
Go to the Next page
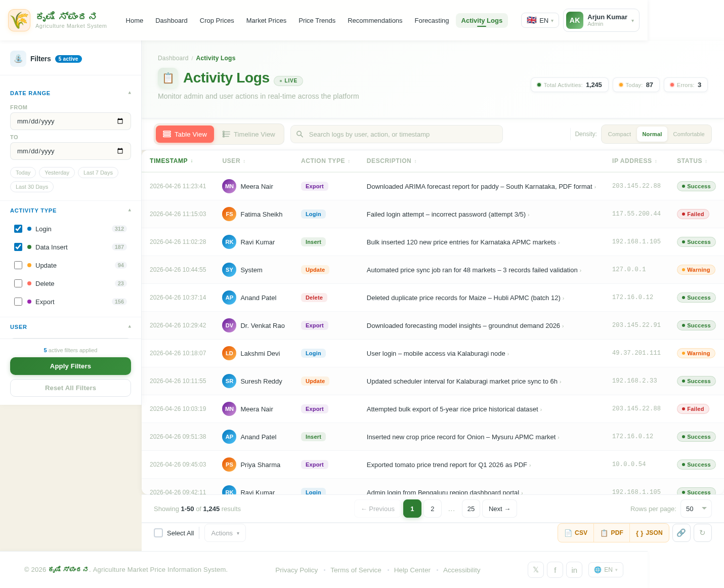(x=499, y=509)
